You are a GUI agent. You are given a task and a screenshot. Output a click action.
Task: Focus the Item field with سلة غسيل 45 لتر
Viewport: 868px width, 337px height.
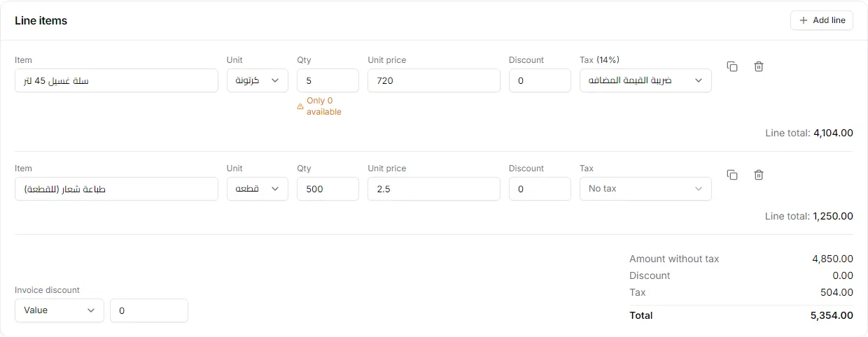pos(116,80)
